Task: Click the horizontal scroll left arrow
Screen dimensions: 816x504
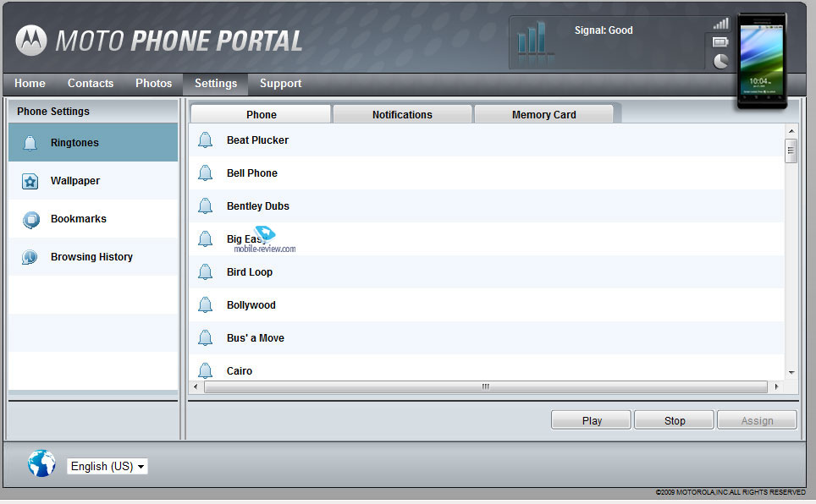Action: [196, 386]
